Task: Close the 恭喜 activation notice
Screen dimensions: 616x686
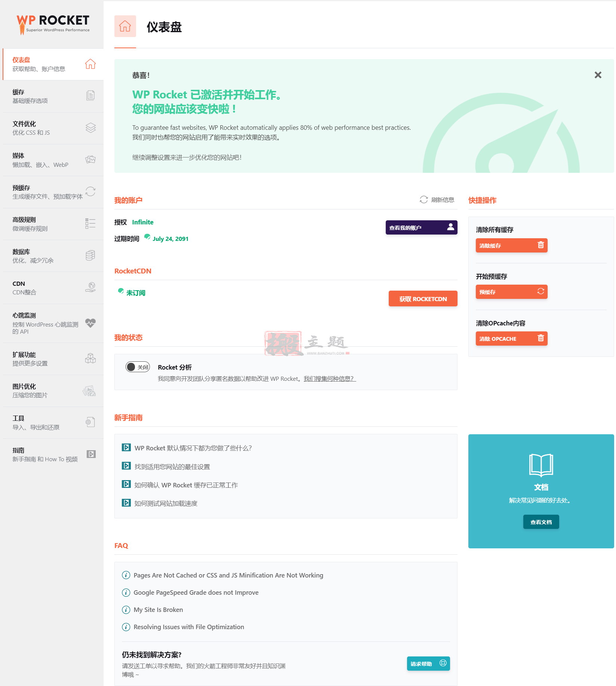Action: click(x=598, y=75)
